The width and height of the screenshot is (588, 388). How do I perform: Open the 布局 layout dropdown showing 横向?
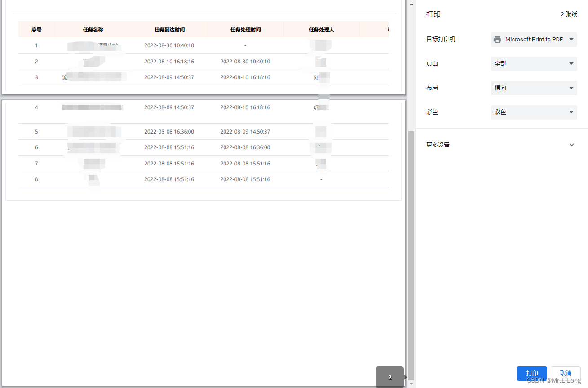[534, 88]
